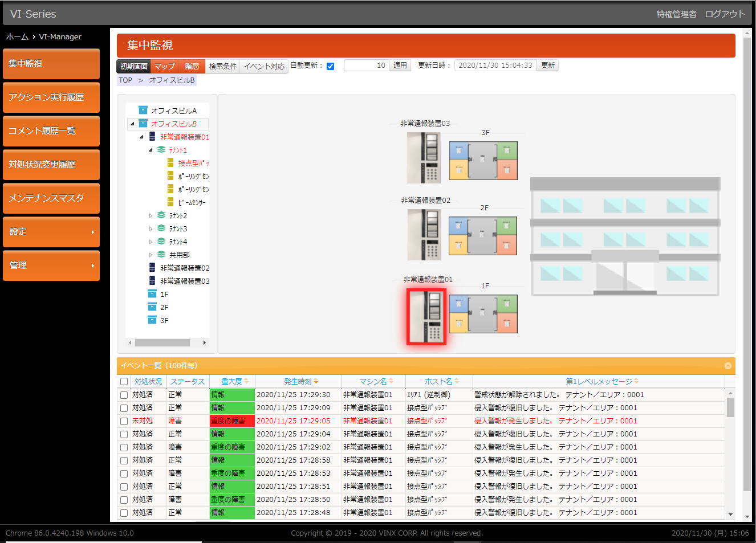Check the event row at 17:28:53
Image resolution: width=756 pixels, height=543 pixels.
[x=124, y=473]
